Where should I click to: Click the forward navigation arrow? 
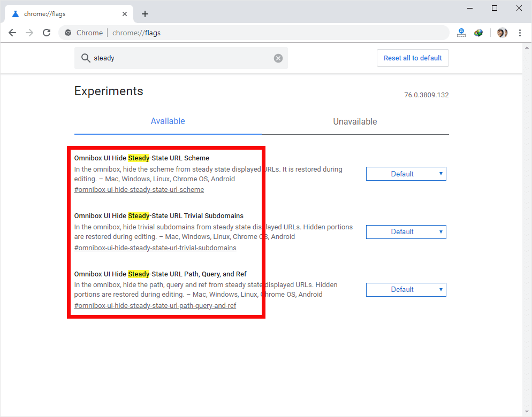[29, 33]
